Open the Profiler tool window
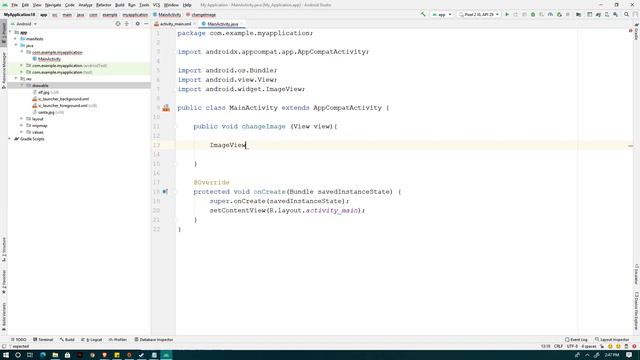 pos(118,340)
